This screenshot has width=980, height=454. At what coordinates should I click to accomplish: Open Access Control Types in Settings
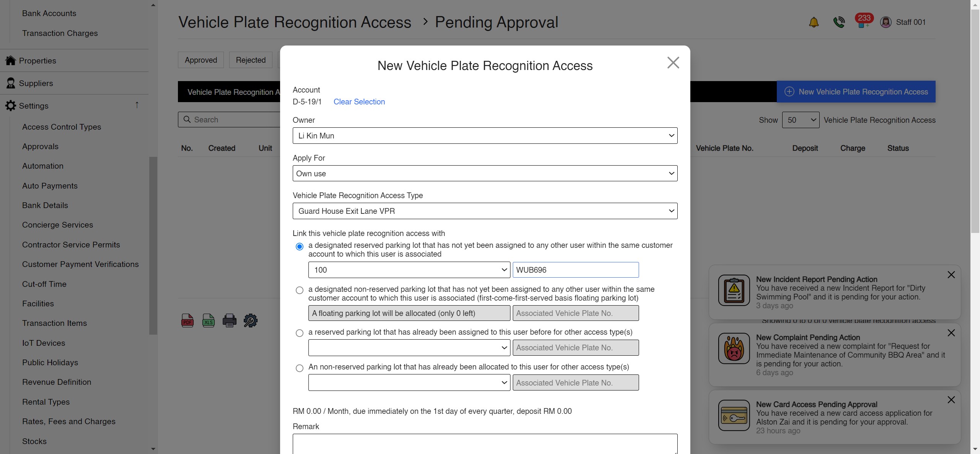(x=61, y=127)
